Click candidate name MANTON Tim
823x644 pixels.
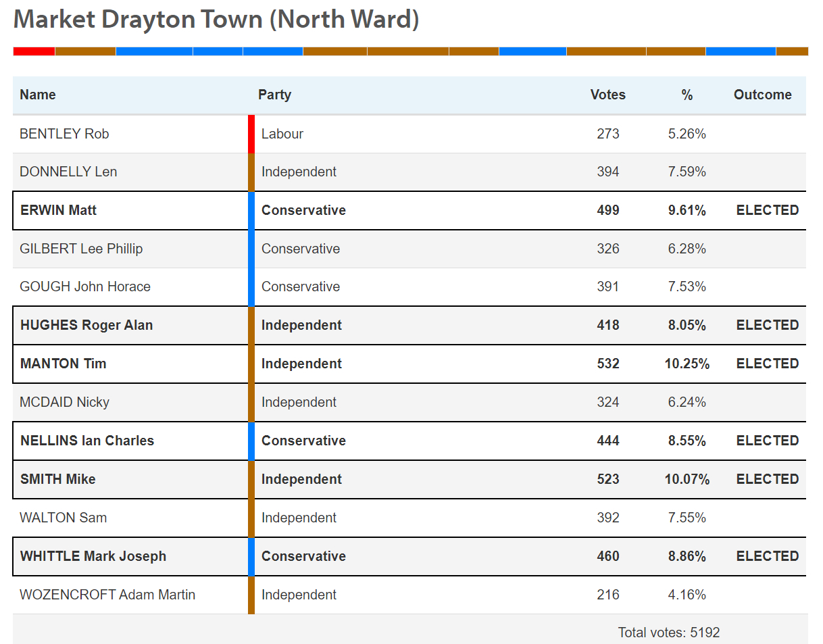click(64, 364)
